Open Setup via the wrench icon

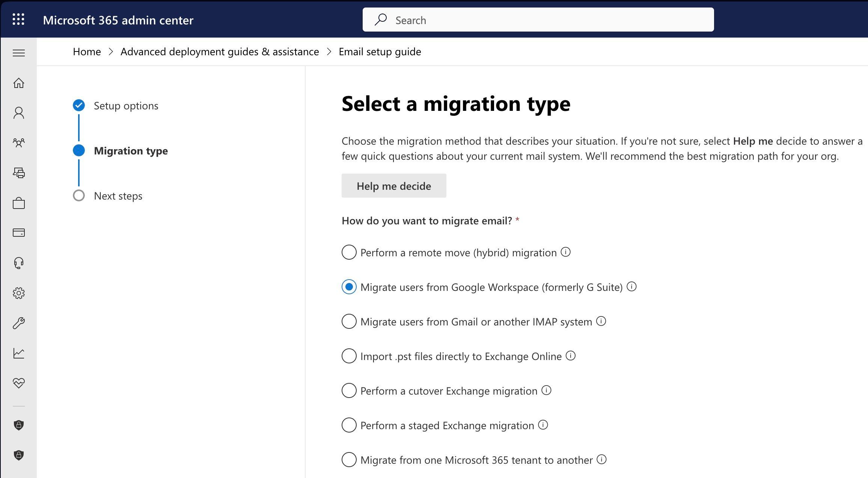18,323
